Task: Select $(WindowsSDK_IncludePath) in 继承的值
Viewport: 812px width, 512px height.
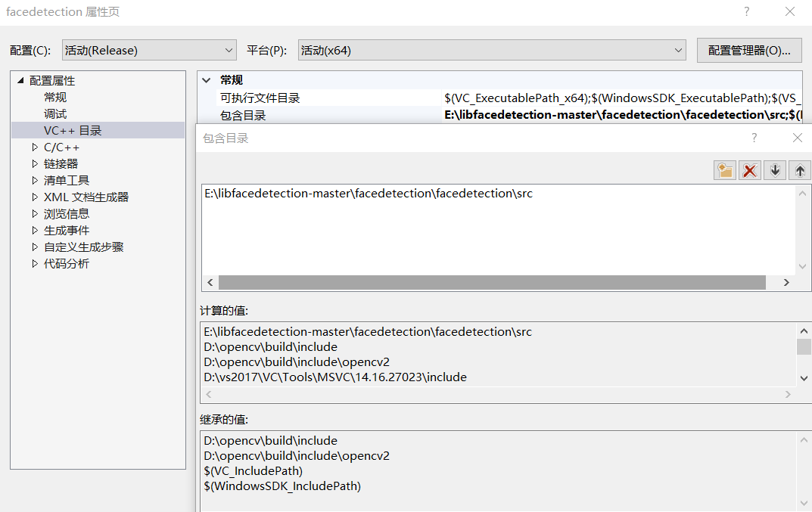Action: [x=282, y=486]
